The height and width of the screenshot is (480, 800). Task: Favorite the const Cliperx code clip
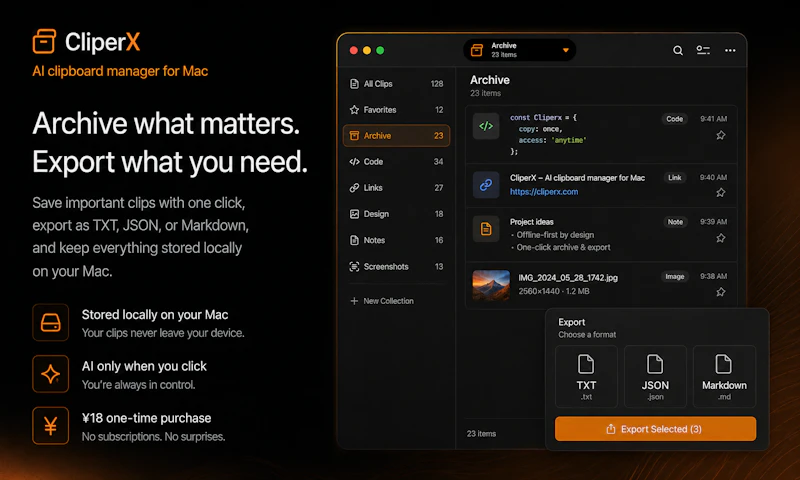[720, 135]
